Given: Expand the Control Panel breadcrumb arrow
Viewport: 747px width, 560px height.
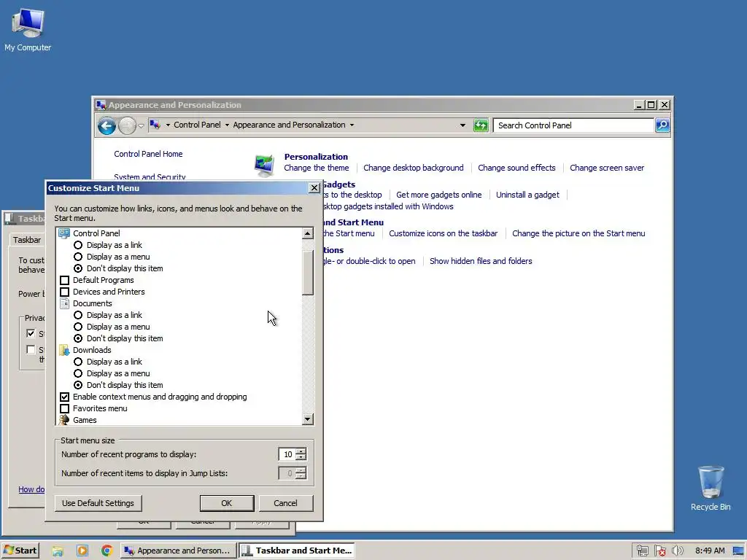Looking at the screenshot, I should (x=227, y=125).
